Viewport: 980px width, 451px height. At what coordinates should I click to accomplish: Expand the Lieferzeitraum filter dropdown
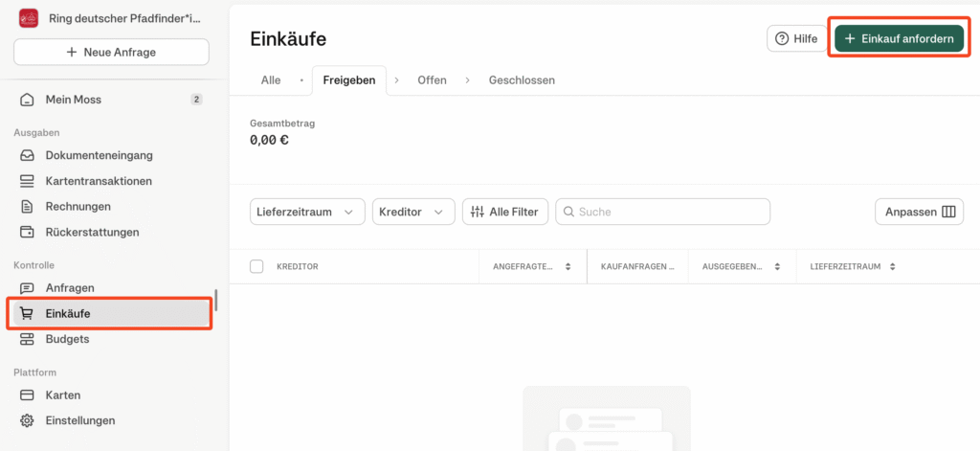pos(307,212)
